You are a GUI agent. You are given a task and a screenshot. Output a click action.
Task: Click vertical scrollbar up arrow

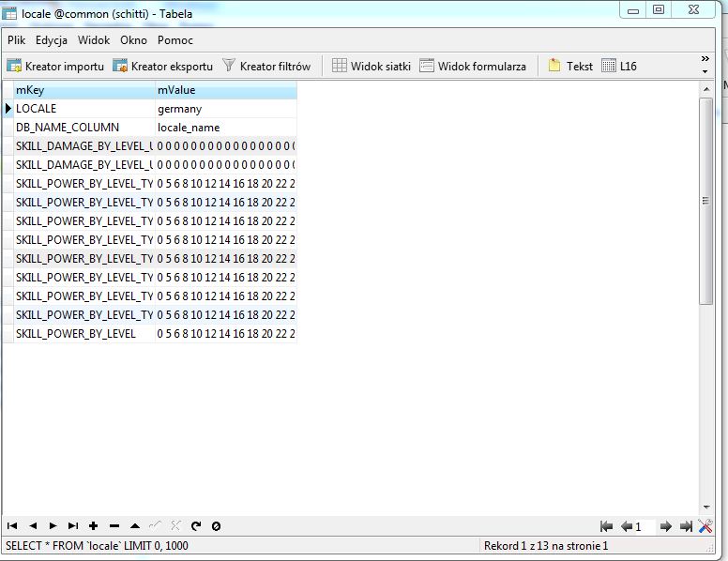coord(706,89)
